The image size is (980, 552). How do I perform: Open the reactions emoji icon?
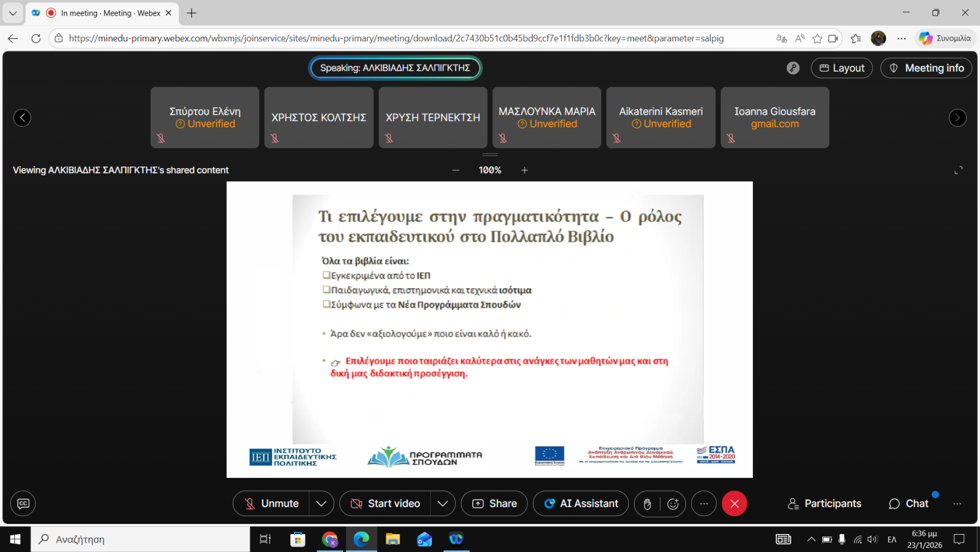(x=673, y=504)
